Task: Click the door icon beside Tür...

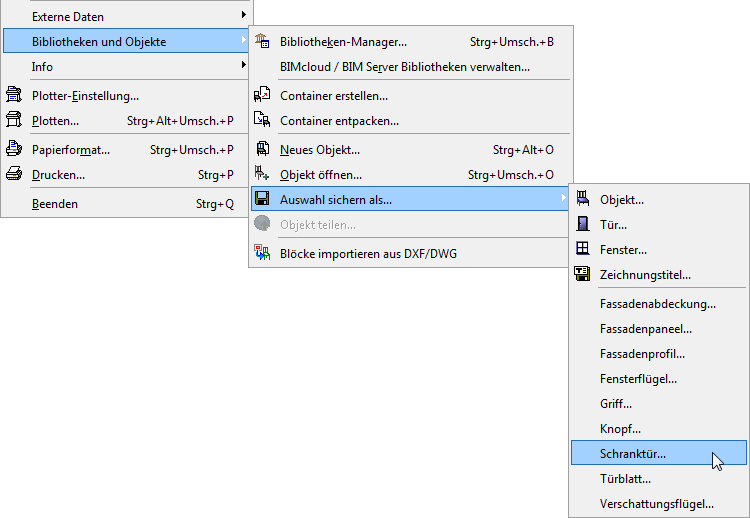Action: point(583,223)
